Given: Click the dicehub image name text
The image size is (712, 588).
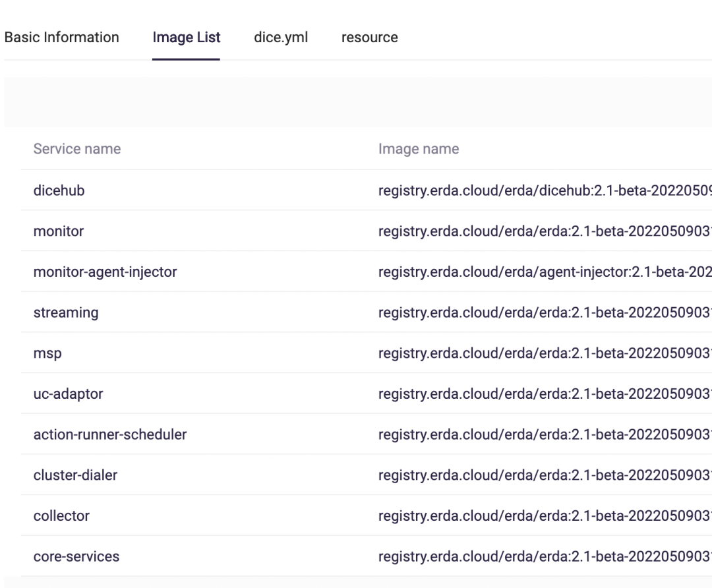Looking at the screenshot, I should [545, 191].
